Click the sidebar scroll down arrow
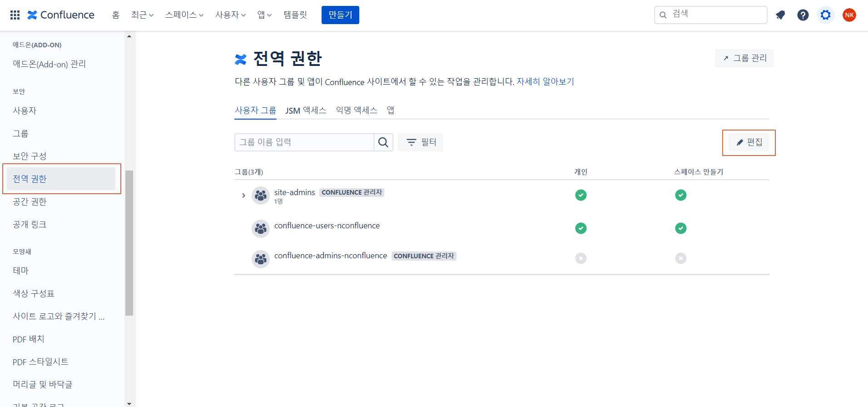This screenshot has height=407, width=868. tap(129, 403)
